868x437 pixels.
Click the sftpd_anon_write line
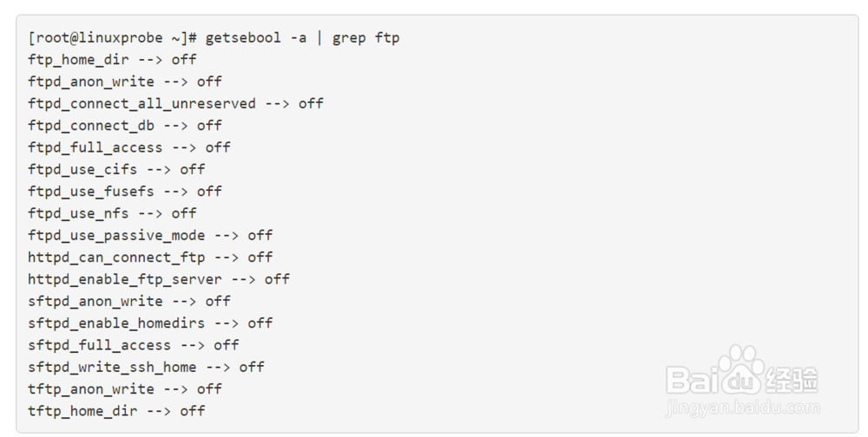click(129, 301)
